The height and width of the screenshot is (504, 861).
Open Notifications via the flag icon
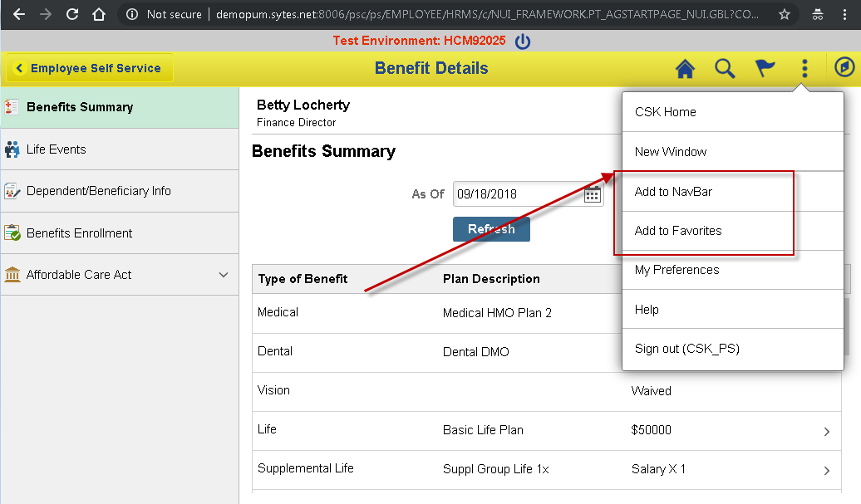coord(764,70)
